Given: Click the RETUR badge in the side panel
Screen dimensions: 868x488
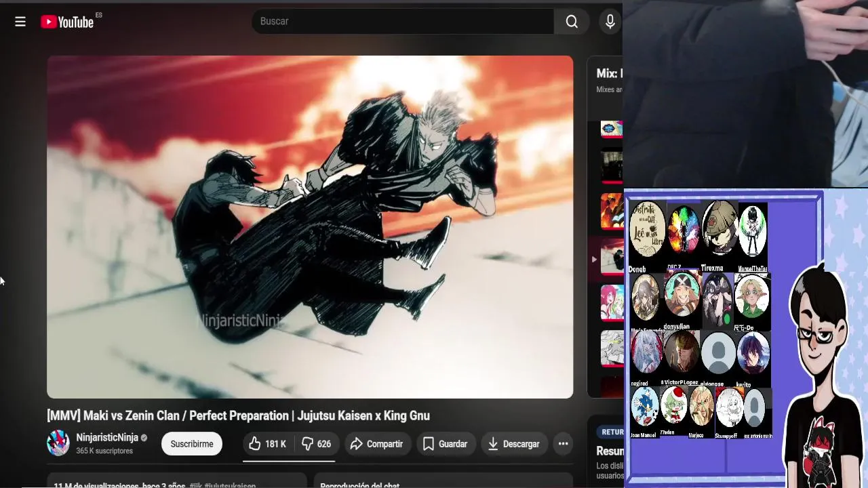Looking at the screenshot, I should click(x=612, y=432).
